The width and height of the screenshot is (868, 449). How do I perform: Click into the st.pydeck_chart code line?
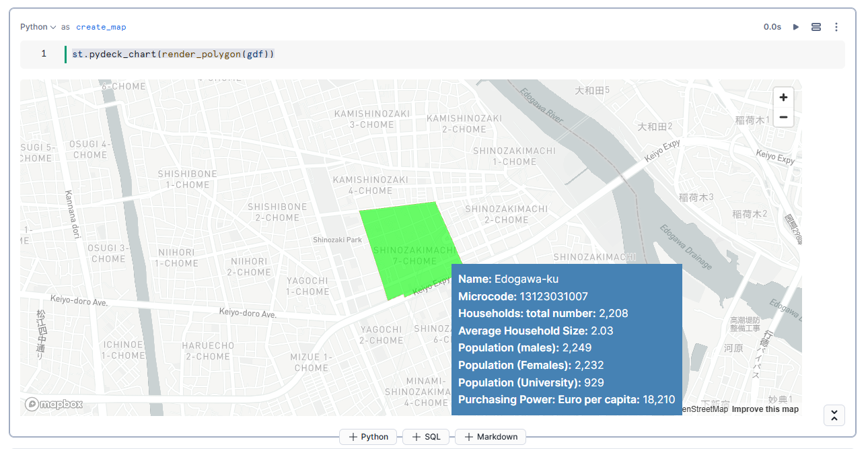point(173,54)
